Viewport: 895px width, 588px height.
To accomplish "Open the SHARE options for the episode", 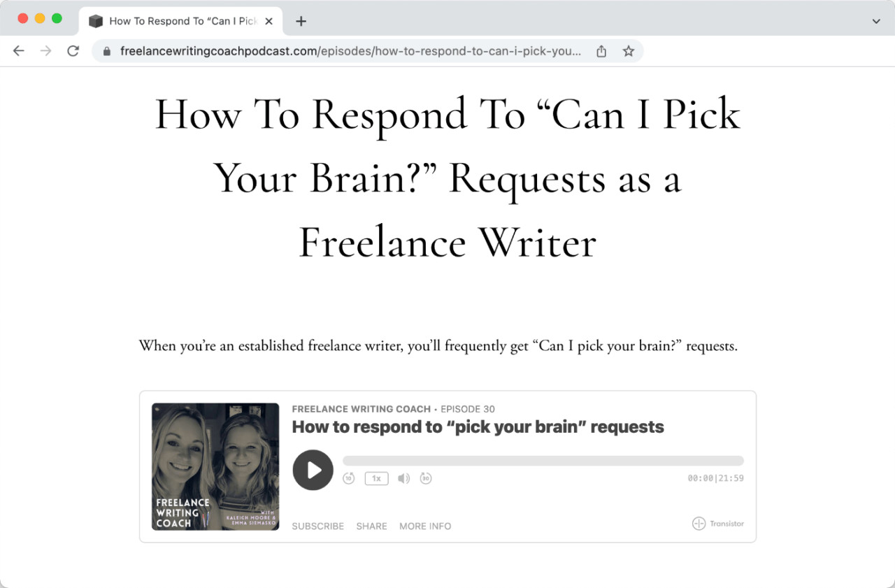I will [x=371, y=526].
